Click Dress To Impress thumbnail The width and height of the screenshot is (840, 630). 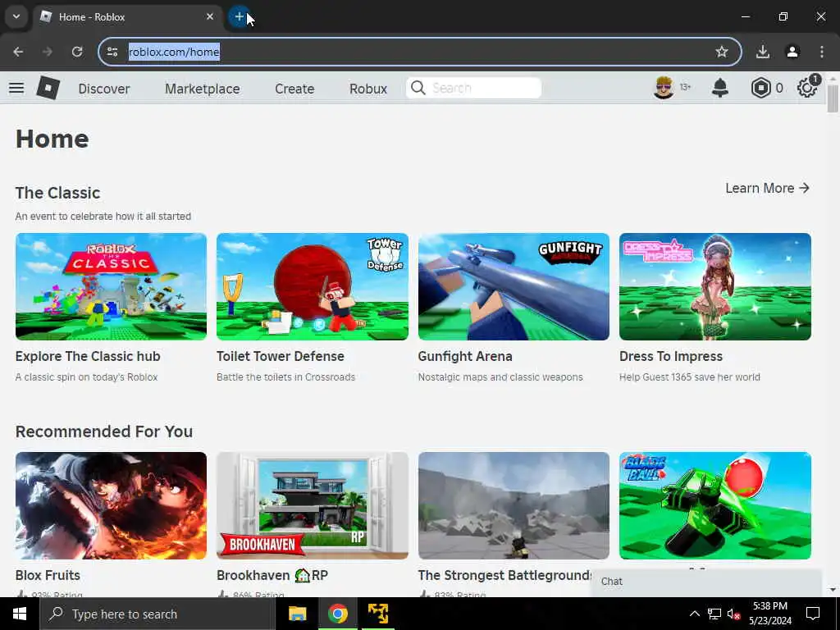[715, 286]
